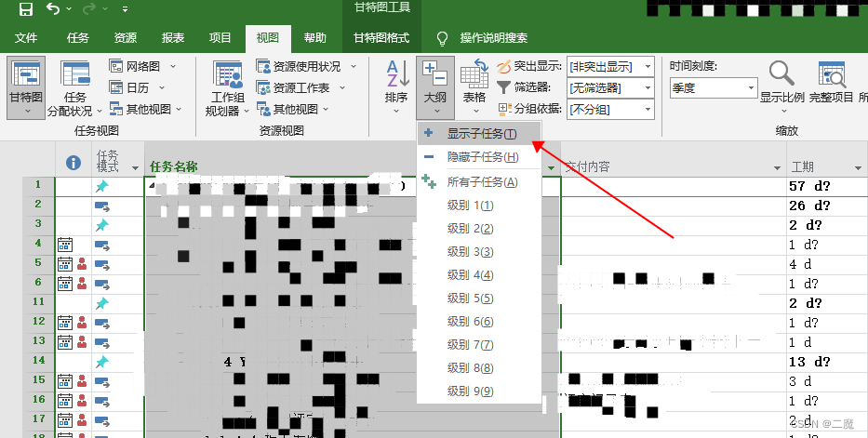
Task: Click the 显示比例 magnifier button
Action: coord(781,87)
